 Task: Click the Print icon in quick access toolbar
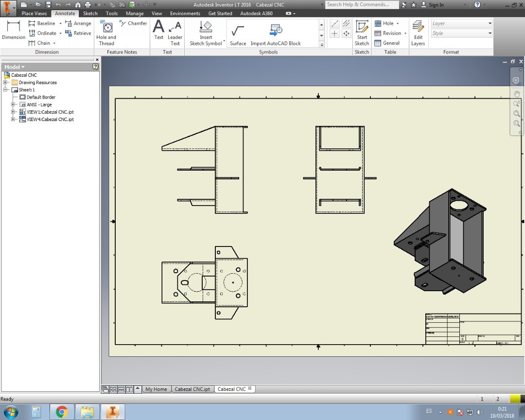pyautogui.click(x=87, y=5)
